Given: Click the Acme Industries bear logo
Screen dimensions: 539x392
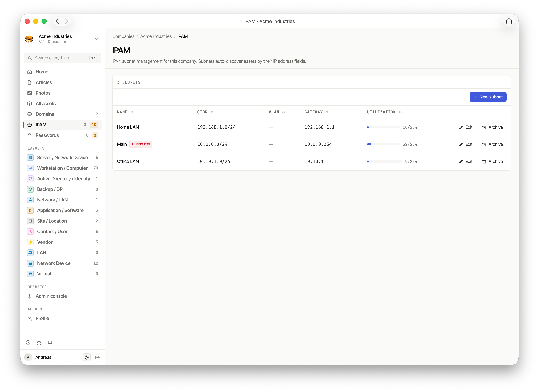Looking at the screenshot, I should (29, 39).
